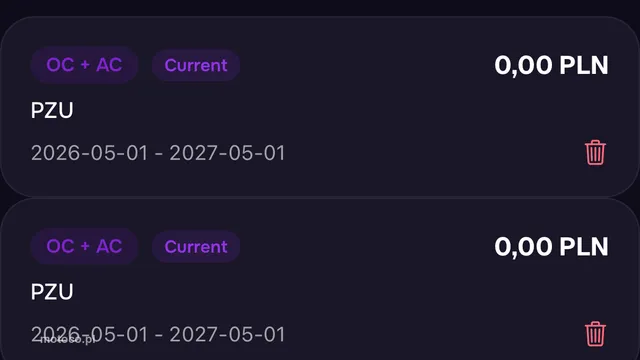Screen dimensions: 640x360
Task: Tap the Current status badge in top card
Action: (196, 65)
